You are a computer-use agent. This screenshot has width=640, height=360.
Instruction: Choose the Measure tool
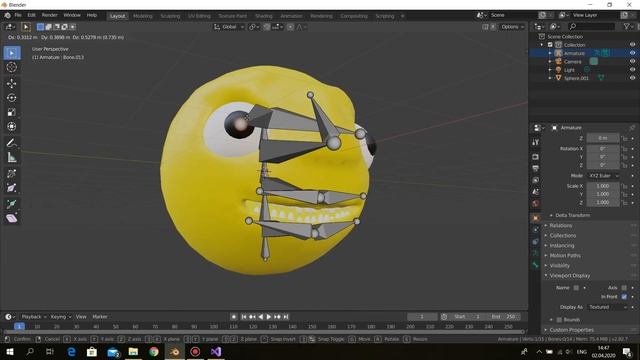(12, 157)
